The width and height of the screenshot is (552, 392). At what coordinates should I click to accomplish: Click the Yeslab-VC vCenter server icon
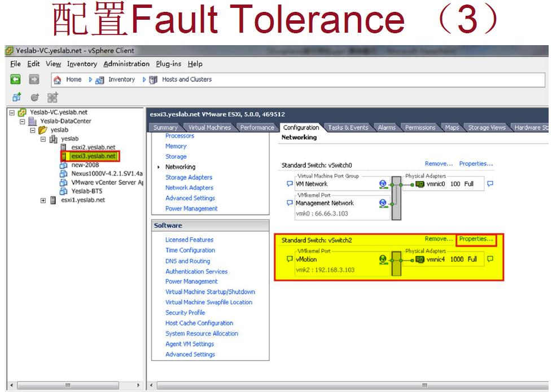click(x=22, y=112)
